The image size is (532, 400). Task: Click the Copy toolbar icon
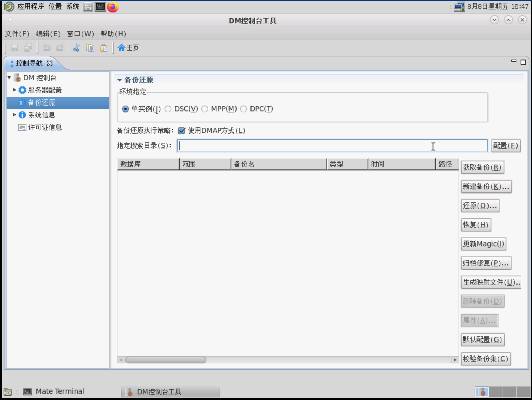coord(90,48)
